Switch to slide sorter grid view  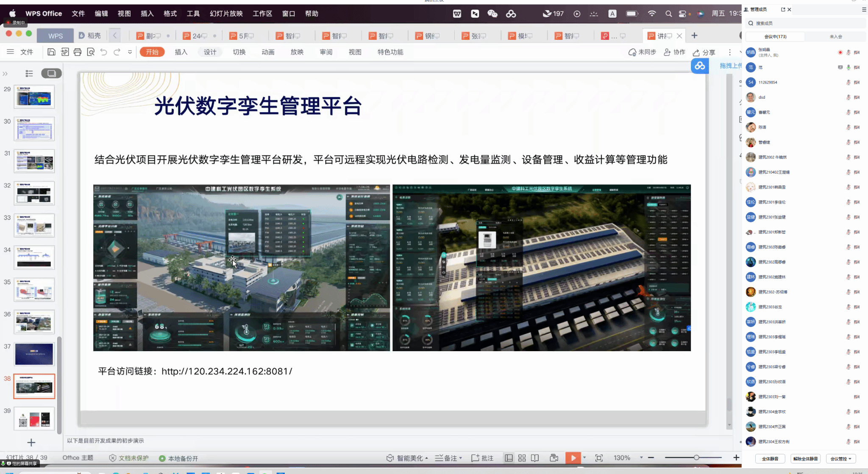click(x=522, y=458)
